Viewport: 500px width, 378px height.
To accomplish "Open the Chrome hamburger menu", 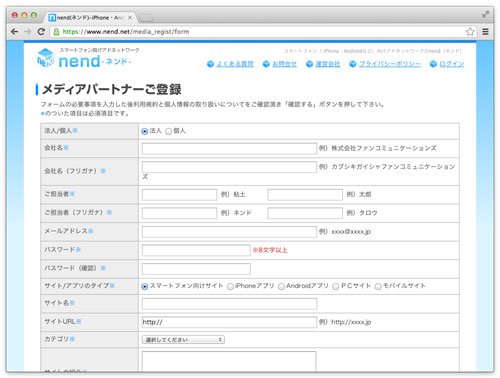I will pyautogui.click(x=485, y=32).
